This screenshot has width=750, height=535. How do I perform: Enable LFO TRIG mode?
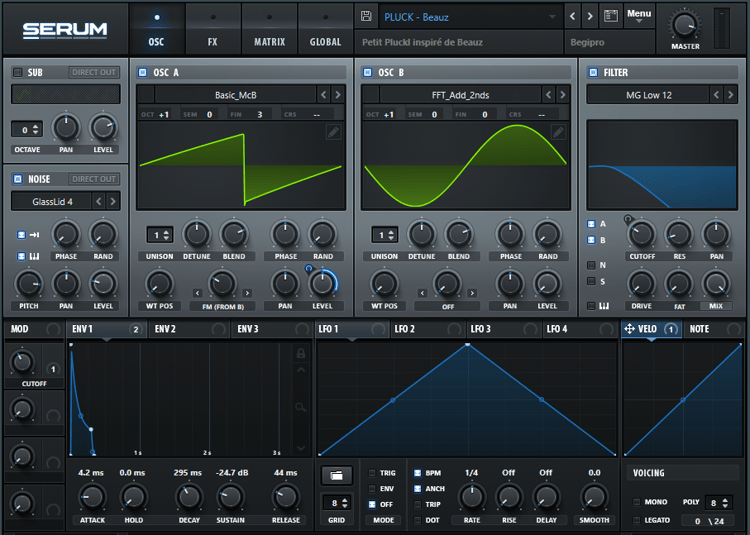point(372,473)
